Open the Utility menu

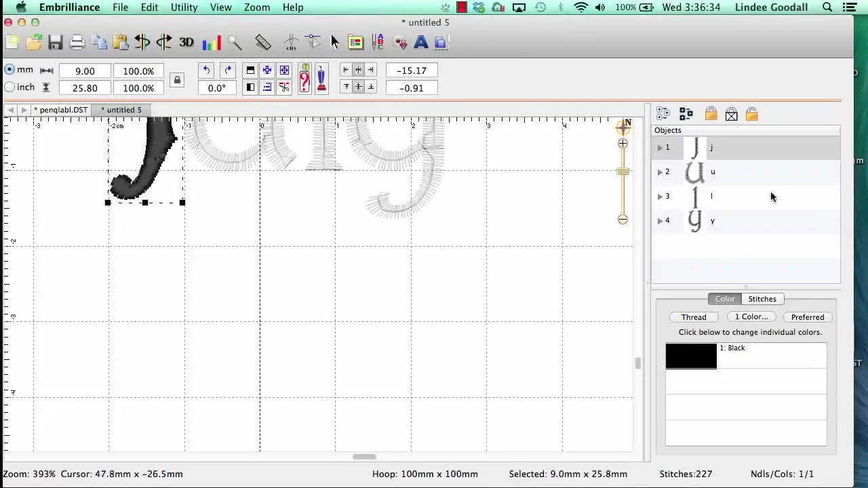click(x=184, y=7)
